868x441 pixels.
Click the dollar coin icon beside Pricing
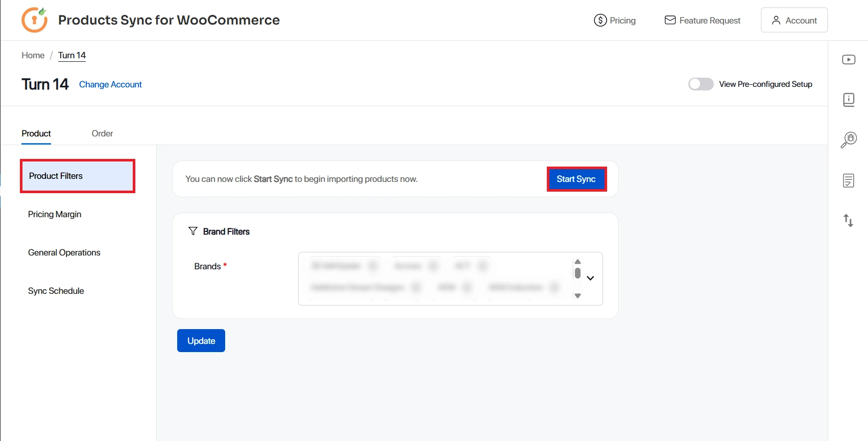click(x=600, y=20)
